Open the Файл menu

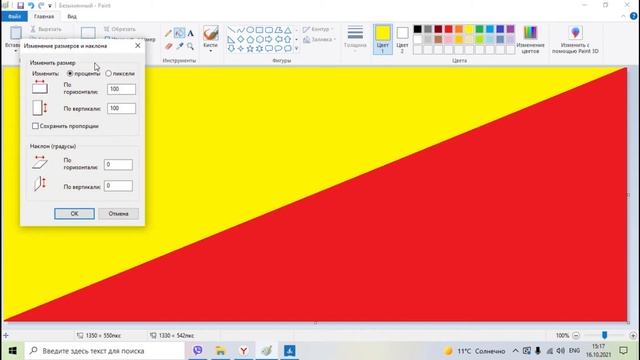point(14,16)
